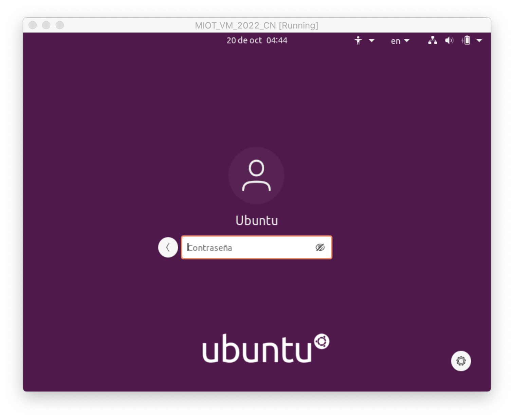Open the clock showing 20 de oct 04:44
The height and width of the screenshot is (420, 514).
click(x=257, y=40)
